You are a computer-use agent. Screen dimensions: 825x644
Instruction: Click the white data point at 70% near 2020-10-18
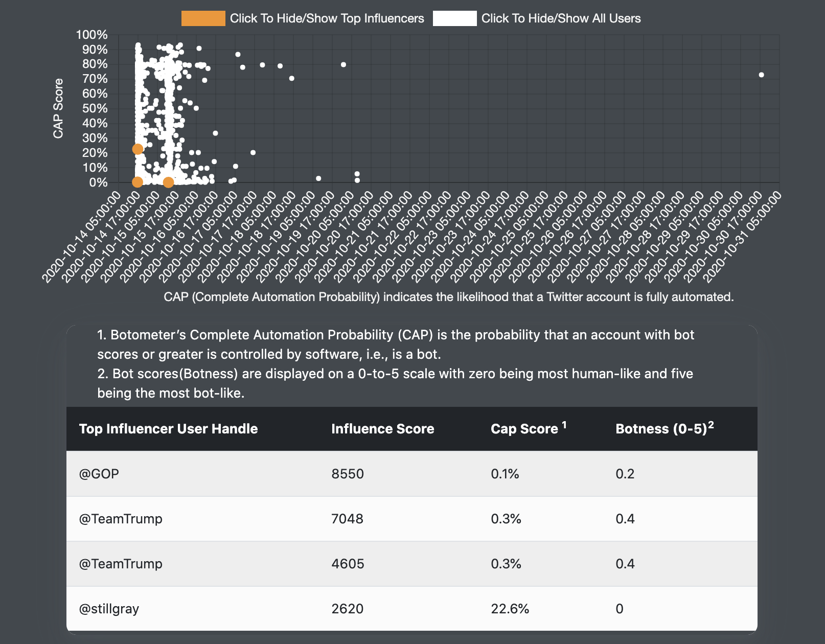[x=292, y=78]
